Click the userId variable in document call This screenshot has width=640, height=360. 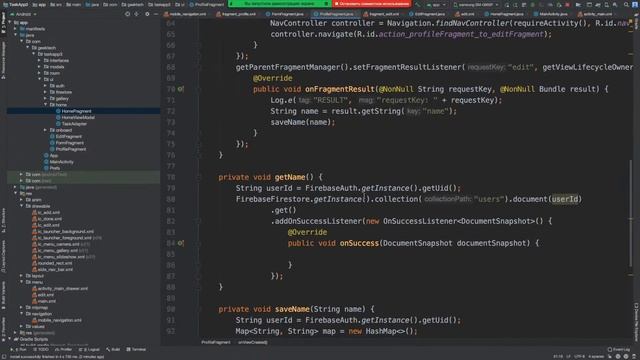click(565, 199)
